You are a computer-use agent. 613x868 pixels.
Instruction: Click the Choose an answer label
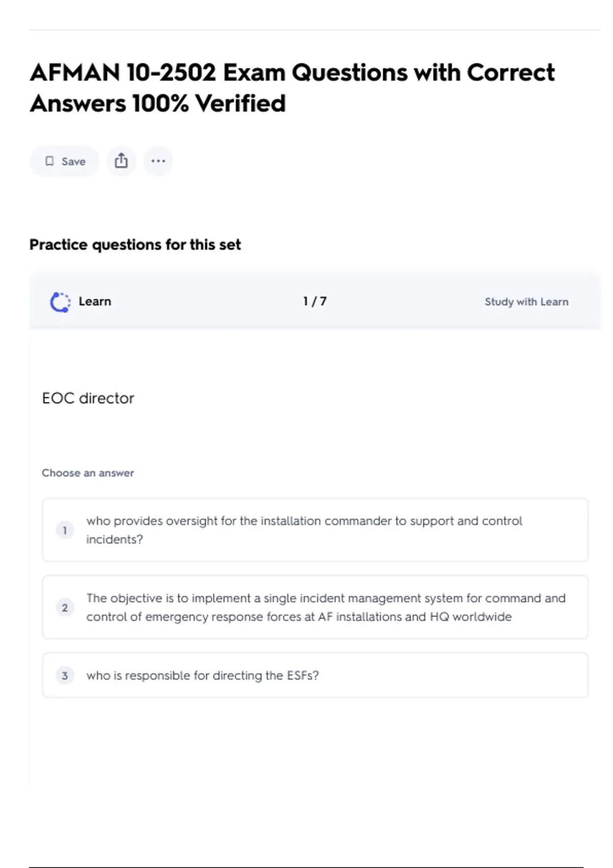(88, 473)
